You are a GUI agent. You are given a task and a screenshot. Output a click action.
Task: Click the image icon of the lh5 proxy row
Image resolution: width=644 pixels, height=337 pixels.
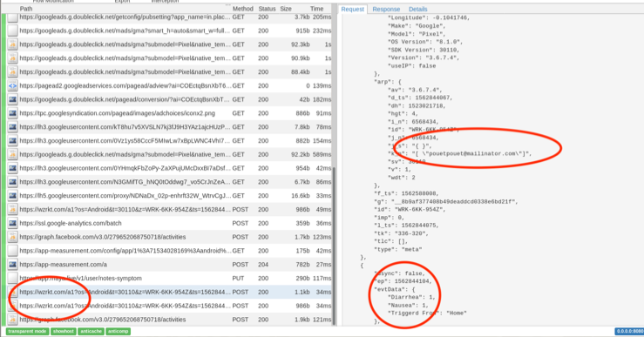tap(12, 196)
